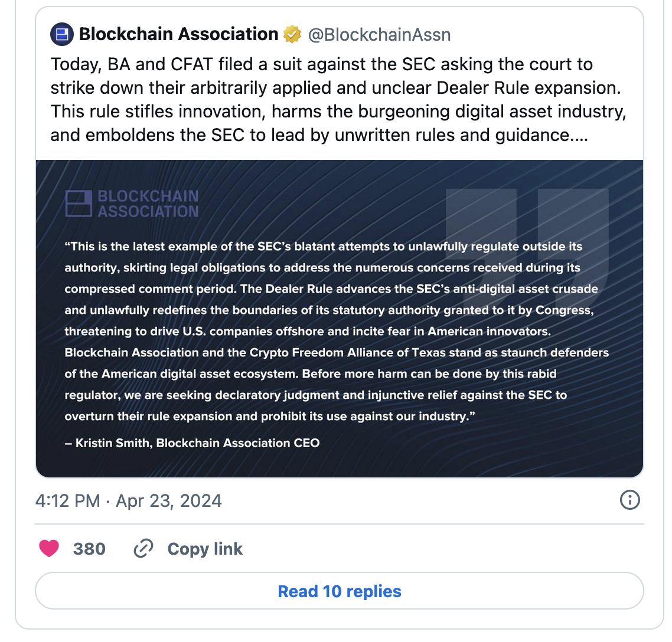672x642 pixels.
Task: Click the quote's first line about SEC's blatant attempts
Action: pyautogui.click(x=324, y=246)
